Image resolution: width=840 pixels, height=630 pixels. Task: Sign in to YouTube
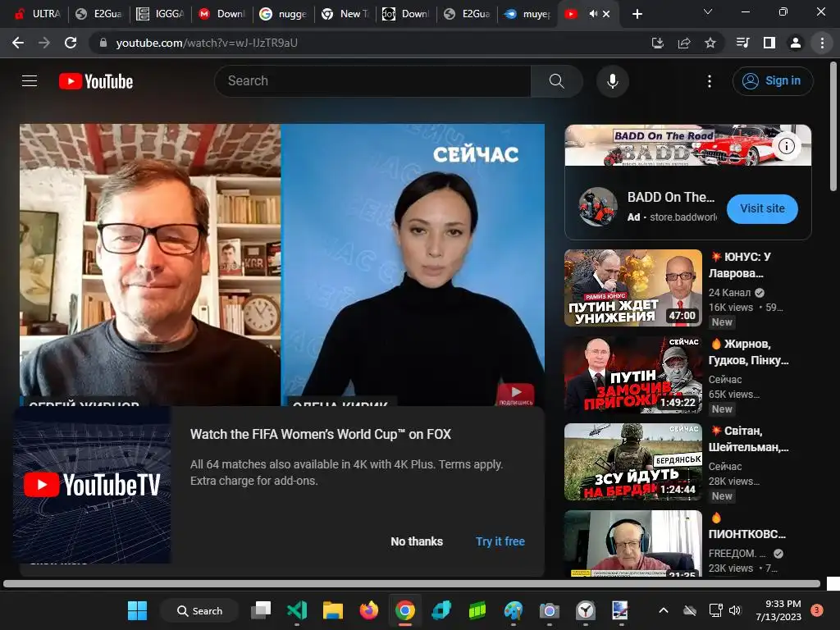773,81
